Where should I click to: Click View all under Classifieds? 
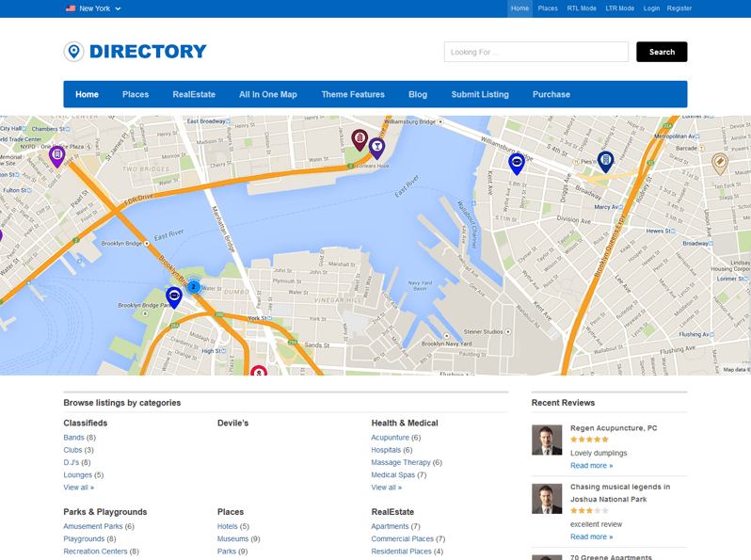coord(78,488)
